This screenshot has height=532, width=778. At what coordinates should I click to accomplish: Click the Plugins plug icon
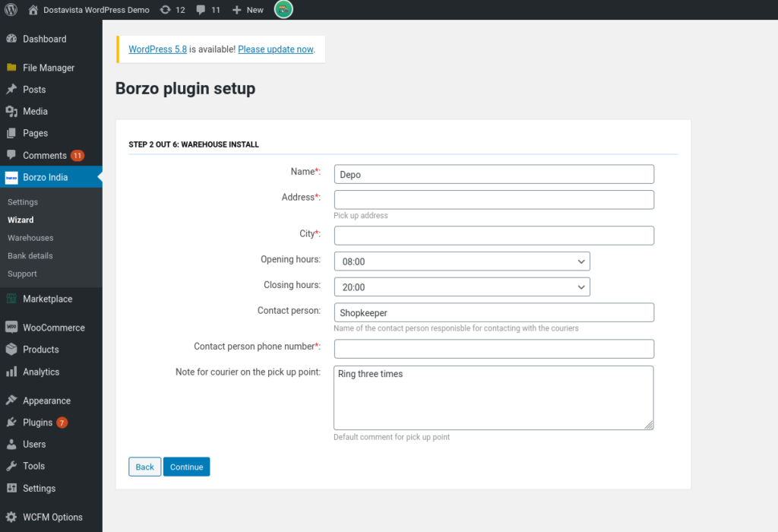tap(11, 423)
